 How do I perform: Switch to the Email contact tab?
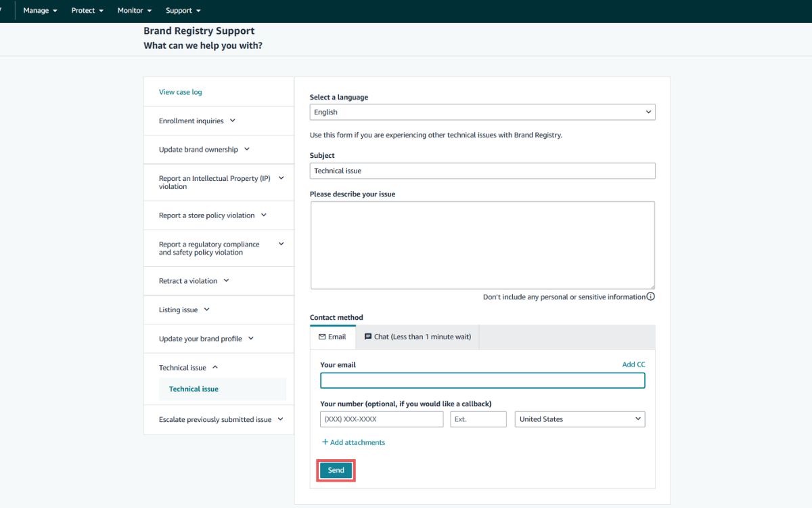(332, 337)
